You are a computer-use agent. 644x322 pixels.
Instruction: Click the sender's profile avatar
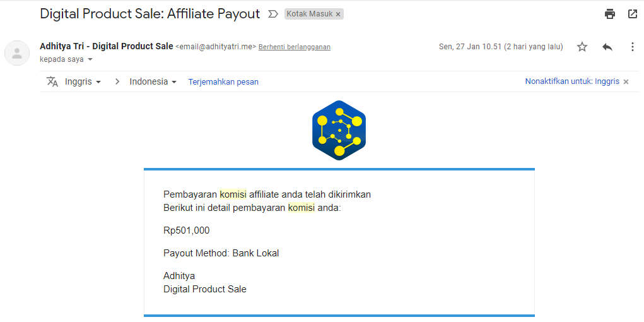pyautogui.click(x=17, y=53)
